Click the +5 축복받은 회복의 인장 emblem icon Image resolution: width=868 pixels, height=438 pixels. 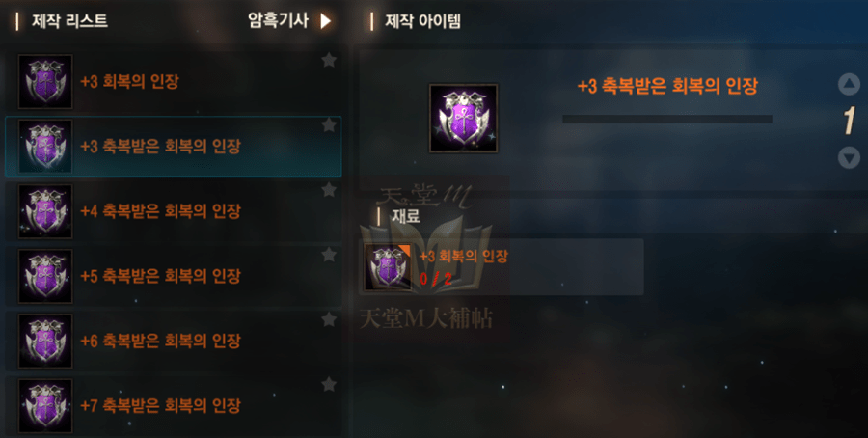pos(45,276)
